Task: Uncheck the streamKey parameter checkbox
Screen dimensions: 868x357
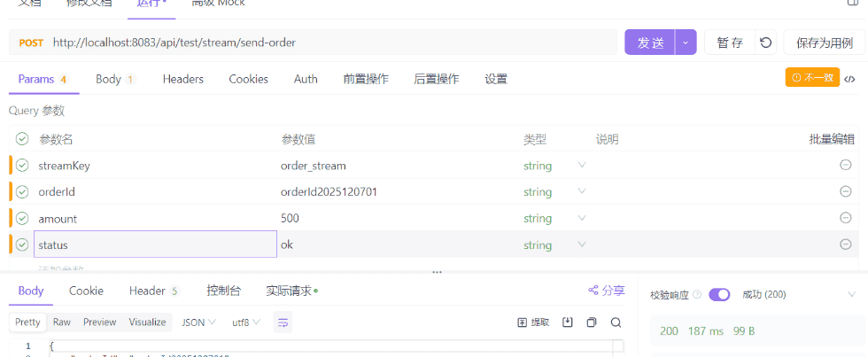Action: coord(22,165)
